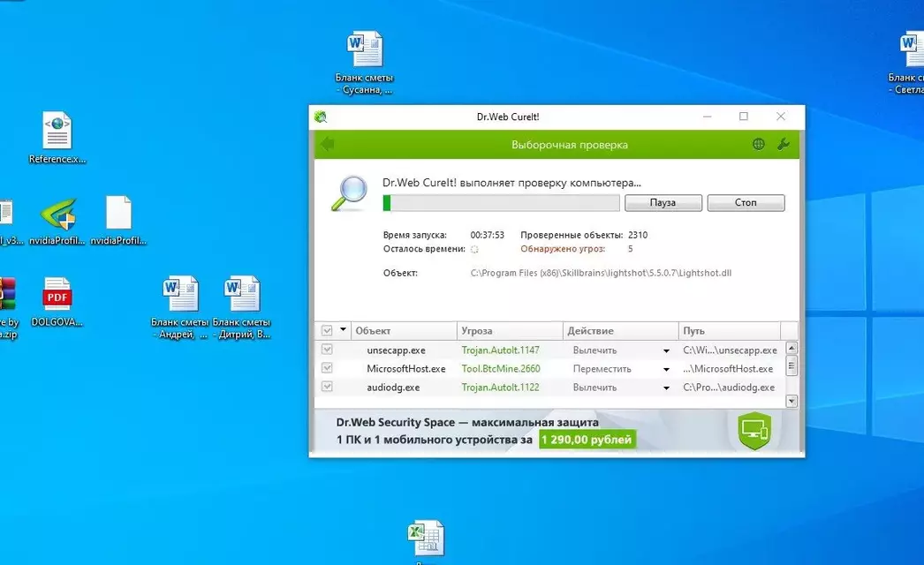
Task: Click the Путь column header
Action: [x=730, y=330]
